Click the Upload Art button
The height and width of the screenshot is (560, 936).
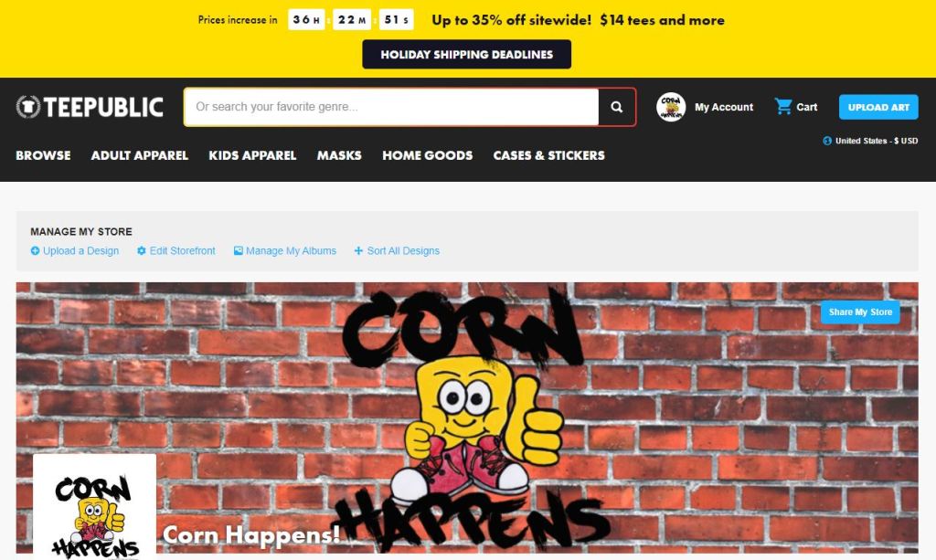click(x=878, y=108)
